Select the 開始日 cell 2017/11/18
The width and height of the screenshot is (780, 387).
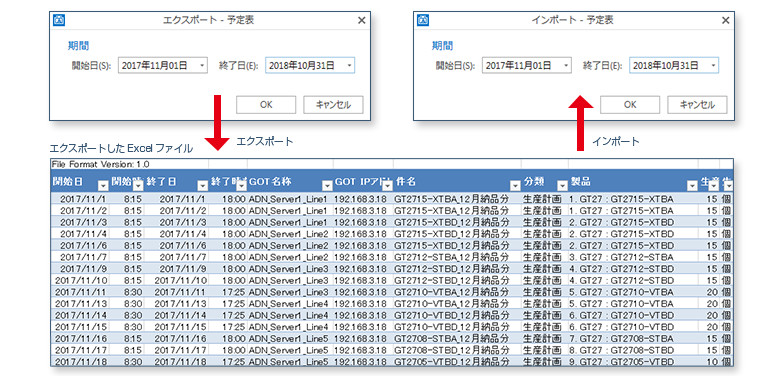click(79, 362)
